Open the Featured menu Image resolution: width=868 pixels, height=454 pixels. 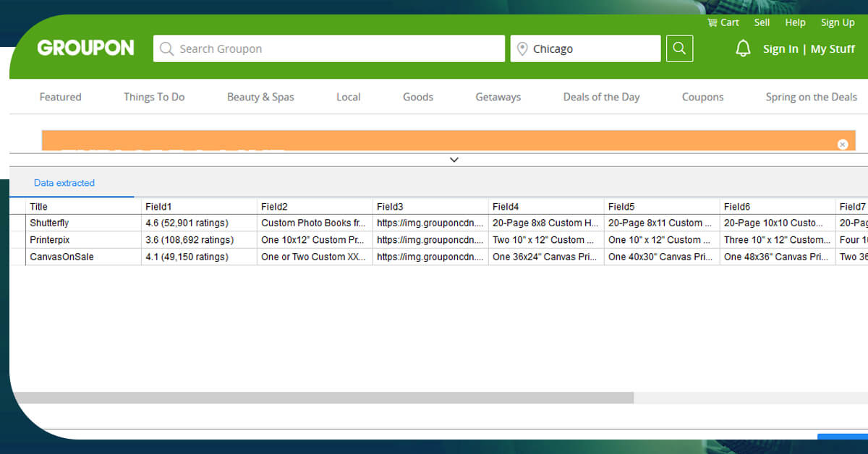click(x=60, y=97)
